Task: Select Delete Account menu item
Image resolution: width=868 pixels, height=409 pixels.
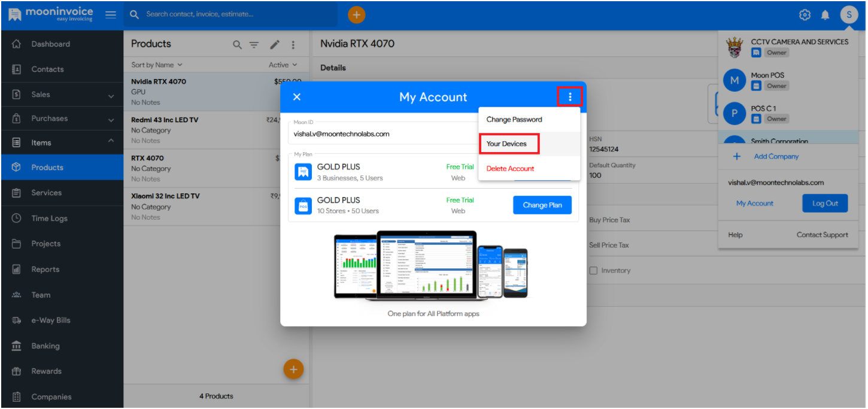Action: click(529, 168)
